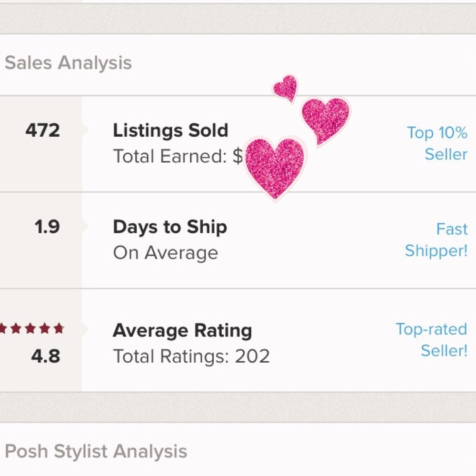Open the Top-rated Seller! link
This screenshot has height=476, width=476.
pos(431,340)
